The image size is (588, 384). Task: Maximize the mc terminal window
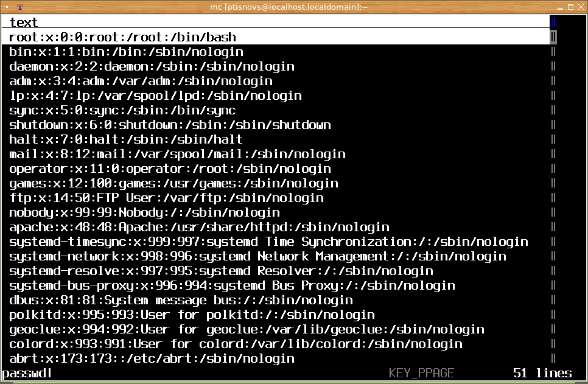pos(571,7)
